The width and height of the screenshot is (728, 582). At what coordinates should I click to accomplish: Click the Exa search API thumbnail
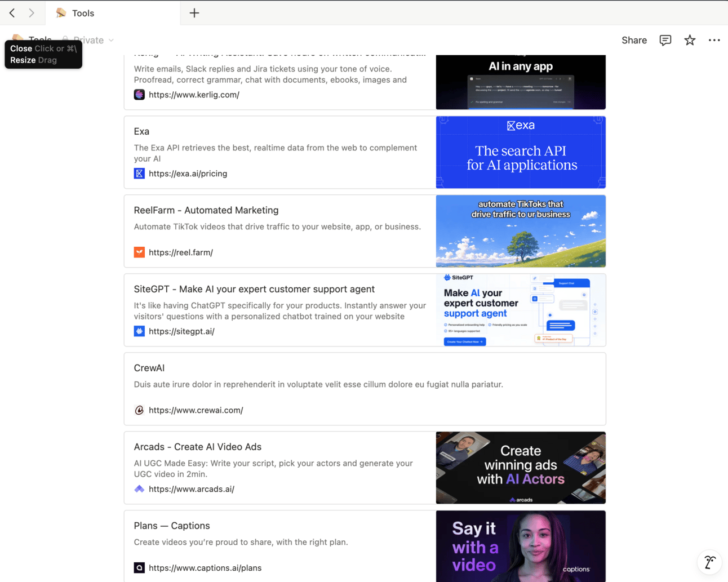(x=521, y=152)
